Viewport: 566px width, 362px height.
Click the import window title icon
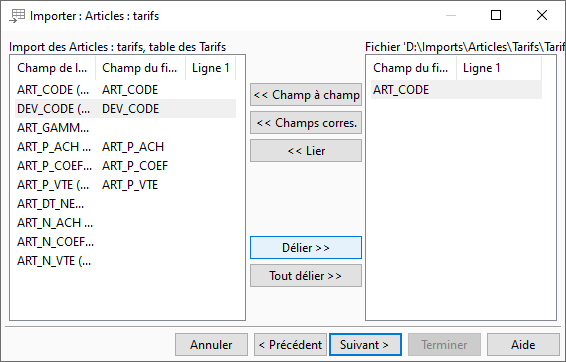click(17, 16)
